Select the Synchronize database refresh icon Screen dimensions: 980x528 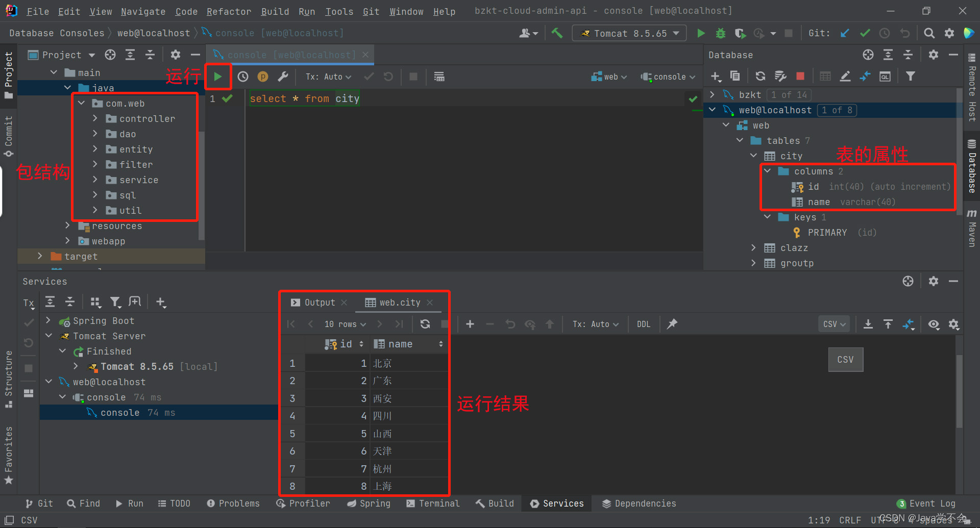[760, 76]
